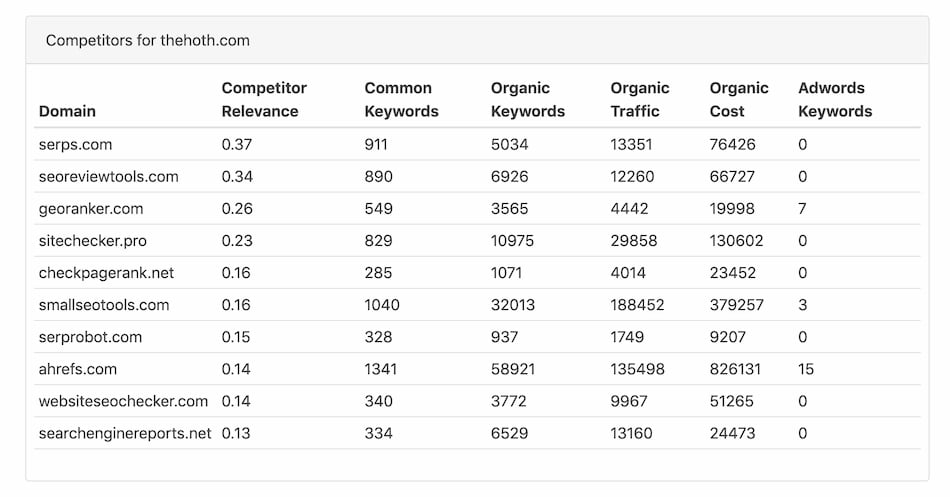Viewport: 950px width, 497px height.
Task: Open seoreviewtools.com domain row
Action: click(108, 176)
